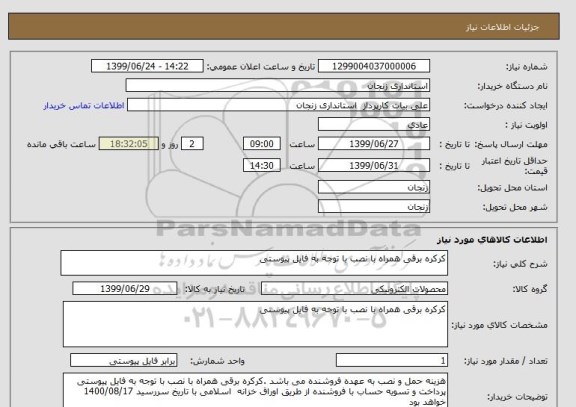Click the نام دستگاه خریدار field استانداری زنجان
Image resolution: width=576 pixels, height=407 pixels.
pyautogui.click(x=278, y=86)
